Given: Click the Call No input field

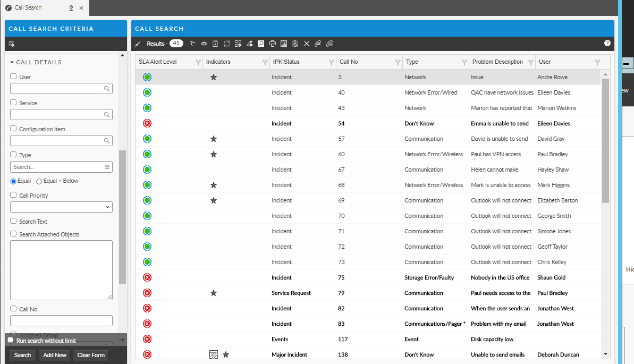Looking at the screenshot, I should [61, 320].
